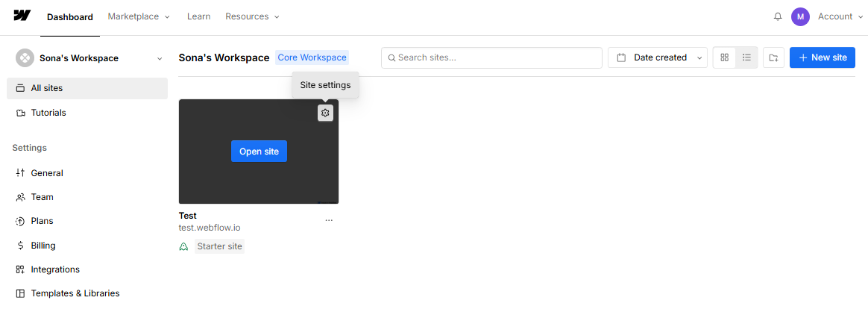Click the Core Workspace badge

pos(312,57)
